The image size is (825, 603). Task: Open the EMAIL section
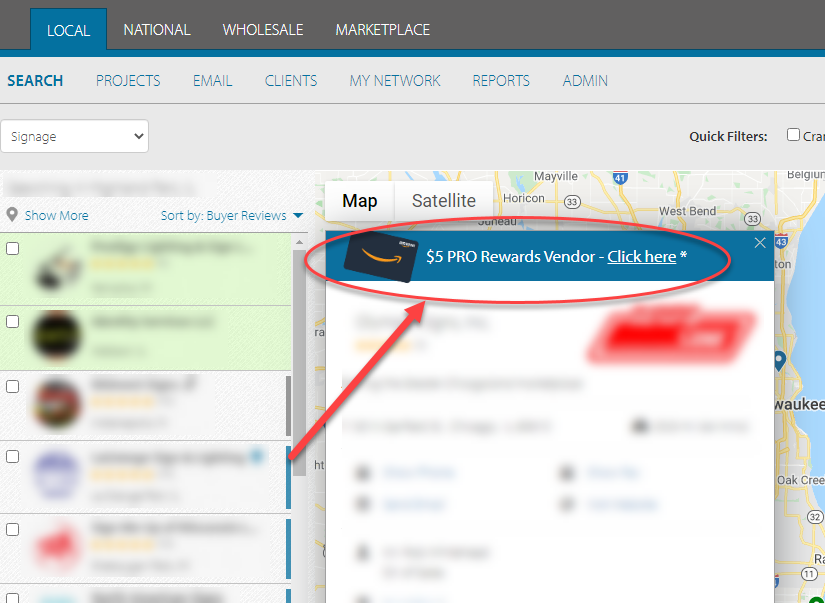pos(213,81)
